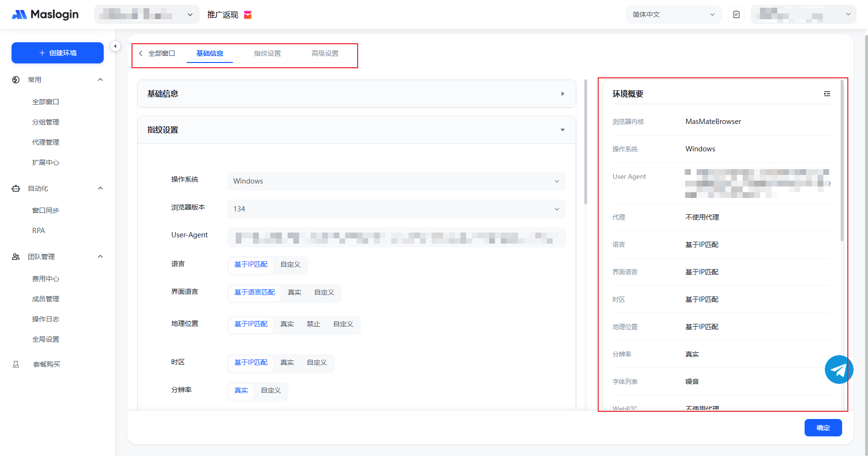The height and width of the screenshot is (456, 868).
Task: Switch to the 高级设置 tab
Action: (325, 53)
